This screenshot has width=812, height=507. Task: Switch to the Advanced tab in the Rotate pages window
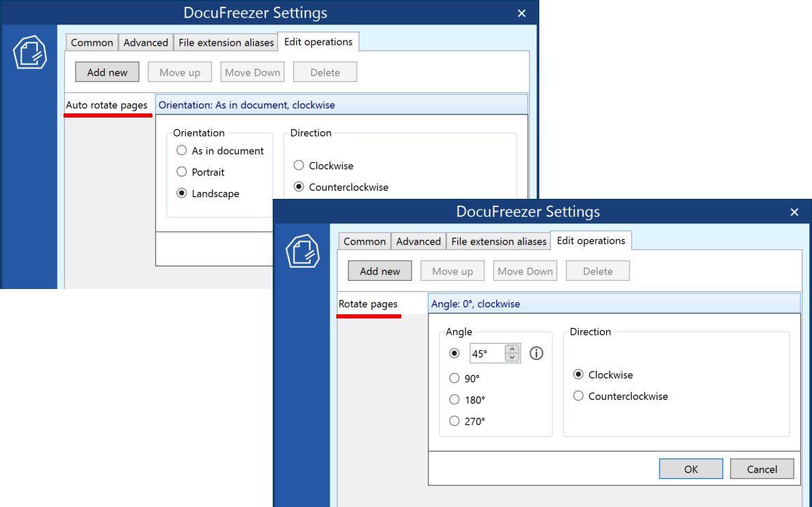pyautogui.click(x=418, y=241)
